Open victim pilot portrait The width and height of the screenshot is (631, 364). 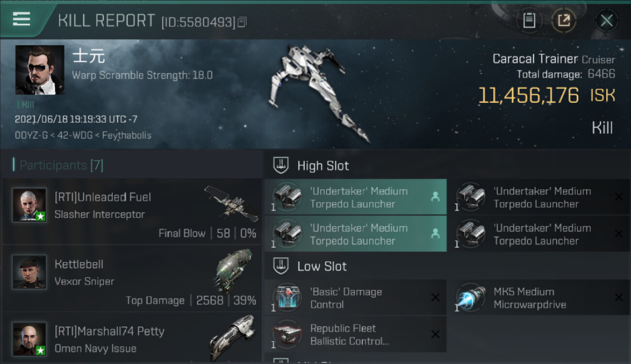click(40, 70)
